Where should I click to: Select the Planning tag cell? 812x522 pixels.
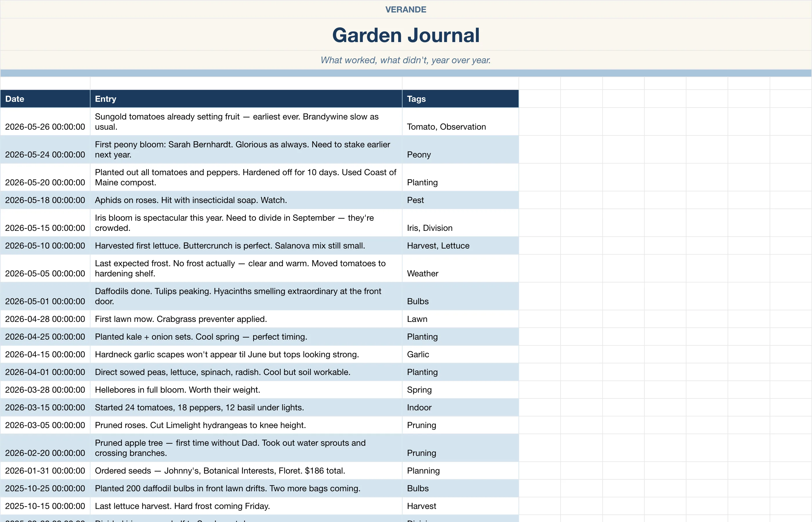[460, 470]
